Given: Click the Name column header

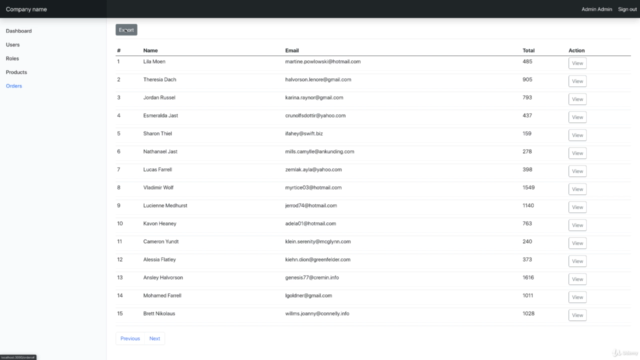Looking at the screenshot, I should click(151, 51).
